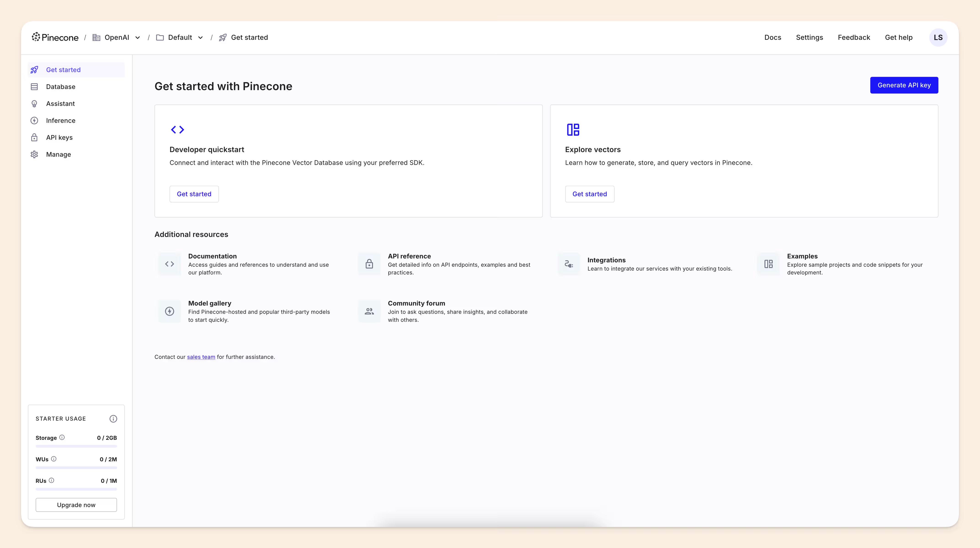980x548 pixels.
Task: Click the '0 / 2GB' storage value
Action: 107,438
